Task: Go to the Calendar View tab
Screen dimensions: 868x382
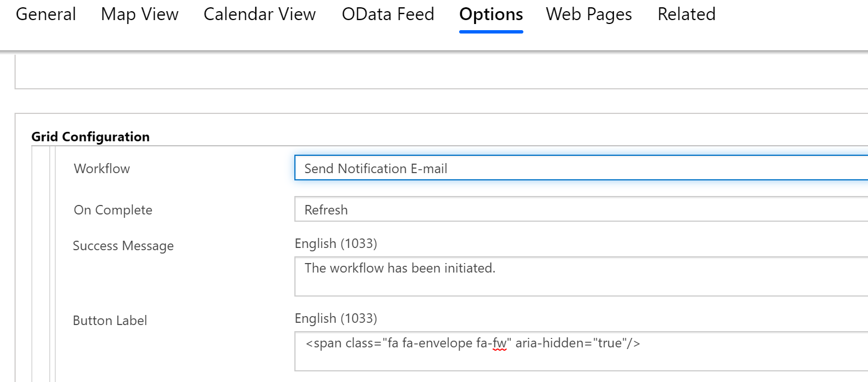Action: [260, 15]
